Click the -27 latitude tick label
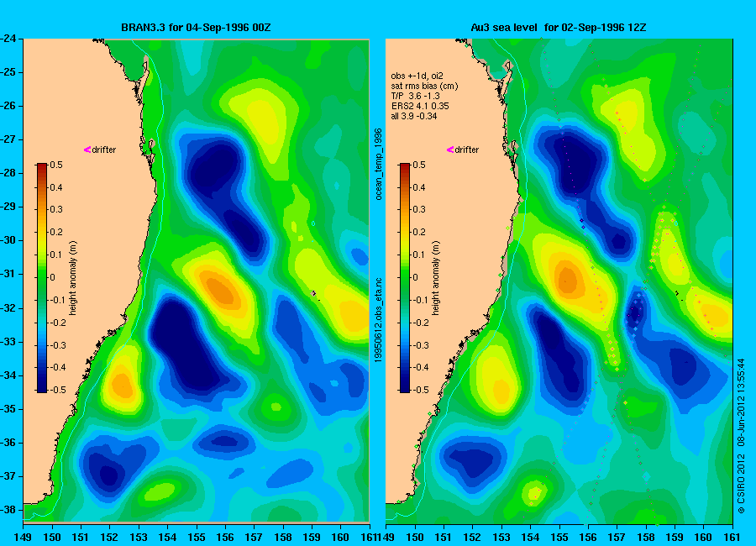This screenshot has width=756, height=546. (8, 139)
